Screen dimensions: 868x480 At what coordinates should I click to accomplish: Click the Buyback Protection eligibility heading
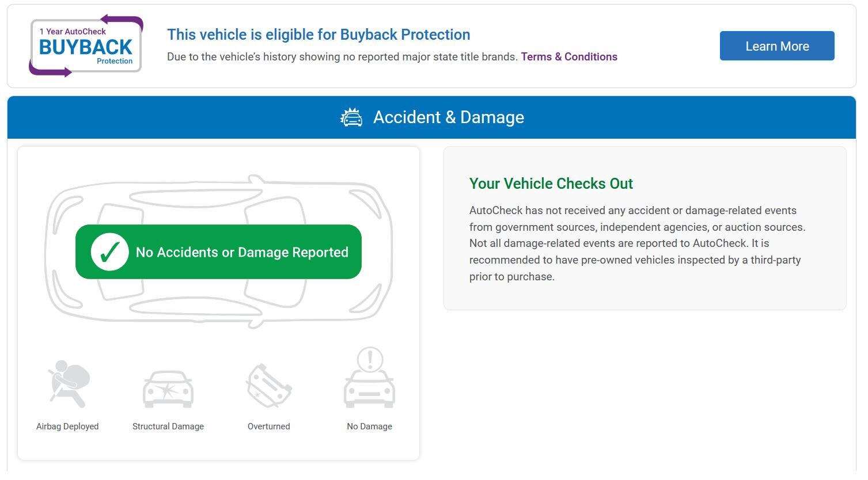(319, 35)
